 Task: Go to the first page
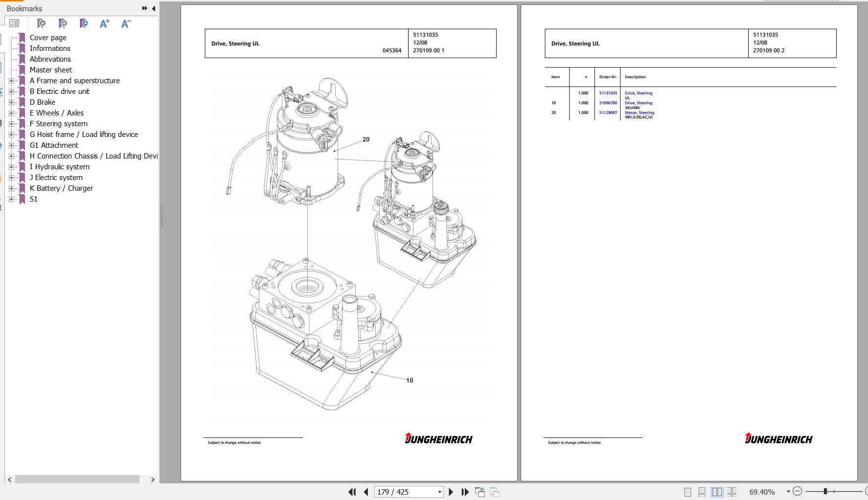352,492
